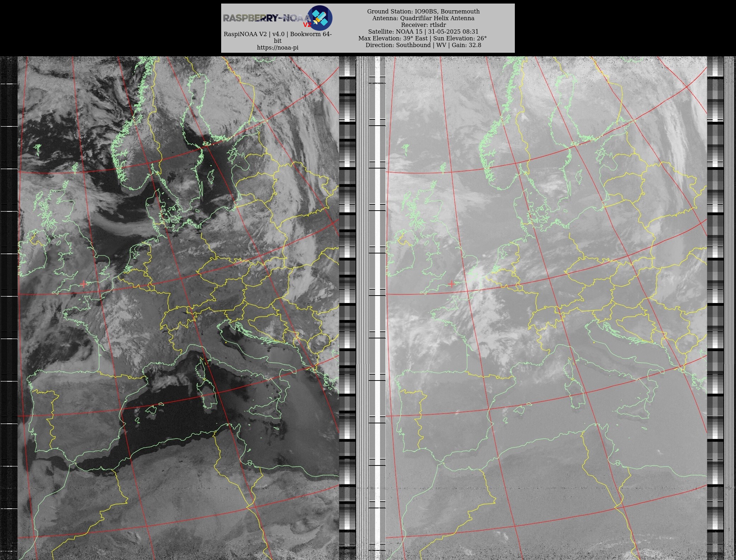736x560 pixels.
Task: Select the 'RaspiNOAA V2 | v4.0 | Bookworm 64-' text
Action: tap(278, 34)
